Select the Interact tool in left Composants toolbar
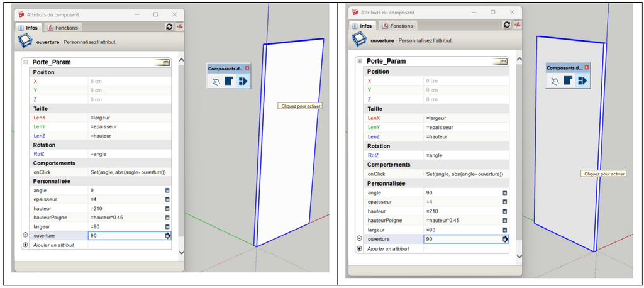 click(x=216, y=82)
